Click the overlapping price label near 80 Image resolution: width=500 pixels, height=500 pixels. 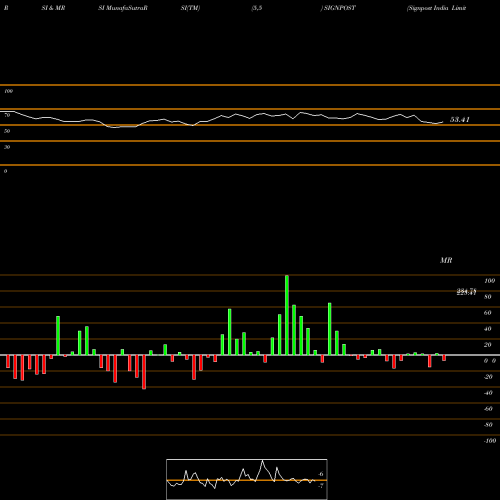point(466,292)
